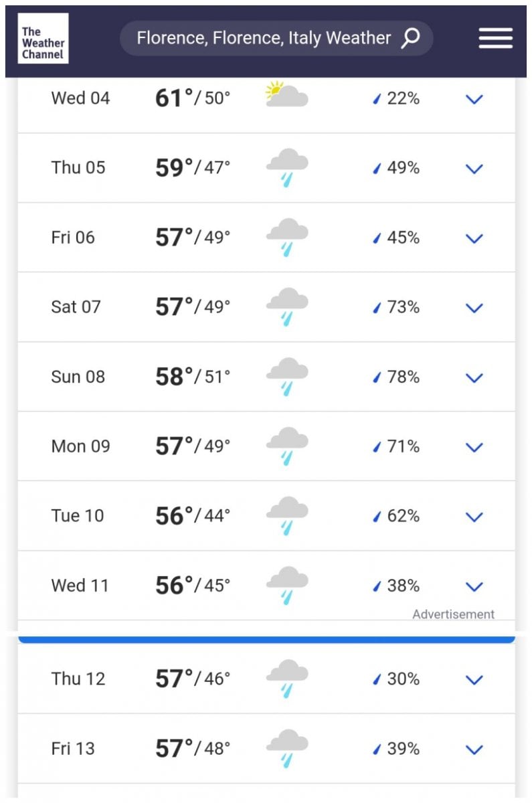Screen dimensions: 532x803
Task: Click the rain cloud icon for Sat 07
Action: click(287, 307)
